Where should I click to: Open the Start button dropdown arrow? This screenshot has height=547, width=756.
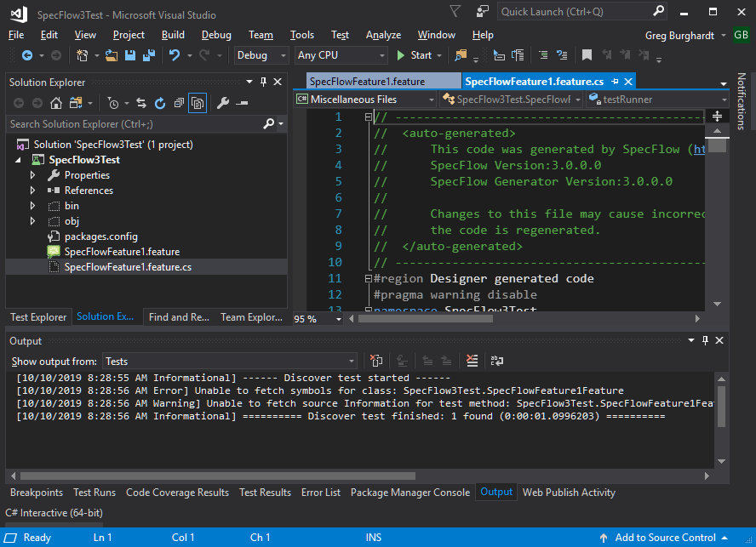coord(439,56)
